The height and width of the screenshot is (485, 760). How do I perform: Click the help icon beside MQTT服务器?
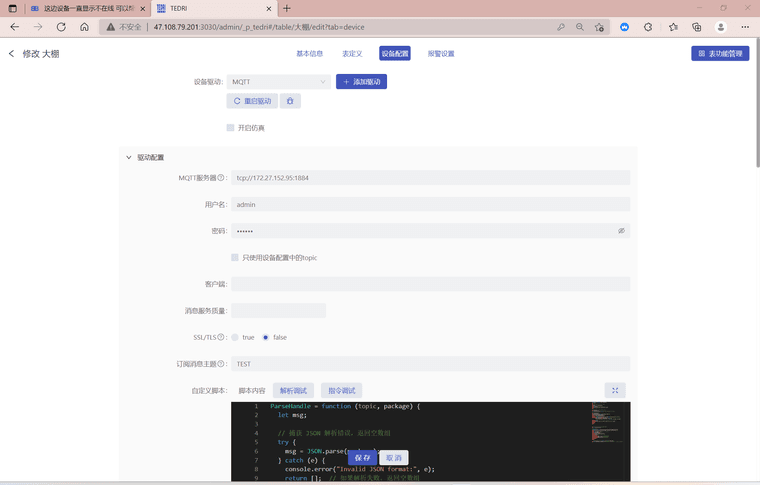coord(221,178)
